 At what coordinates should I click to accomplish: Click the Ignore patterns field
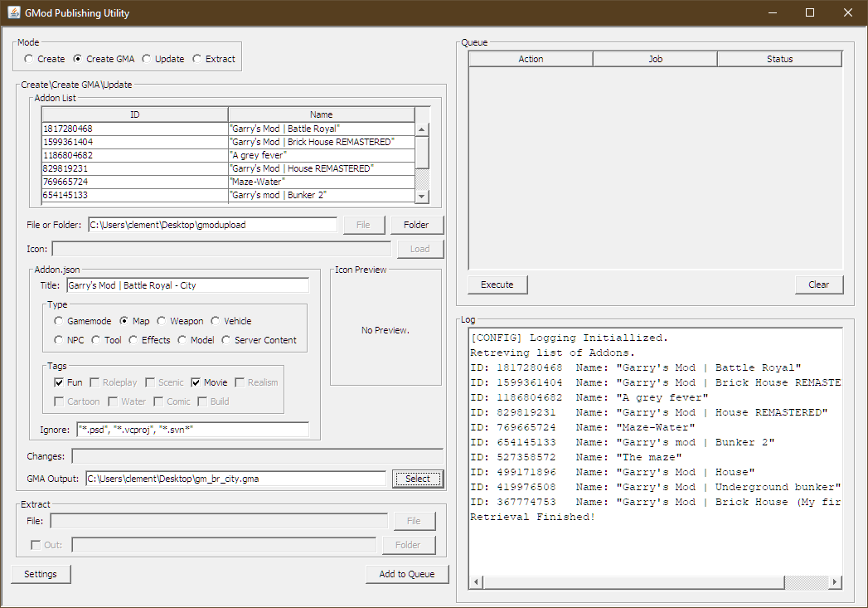pos(192,429)
